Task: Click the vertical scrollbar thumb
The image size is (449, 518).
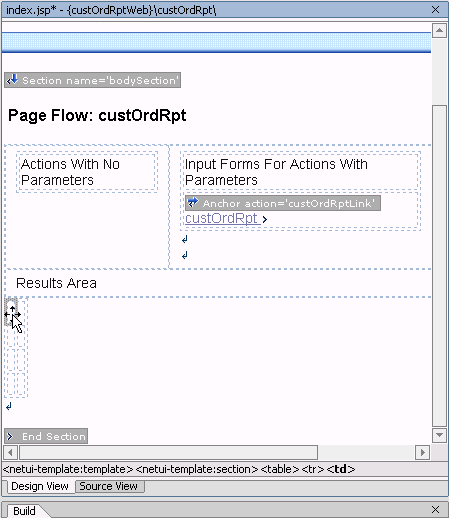Action: coord(439,266)
